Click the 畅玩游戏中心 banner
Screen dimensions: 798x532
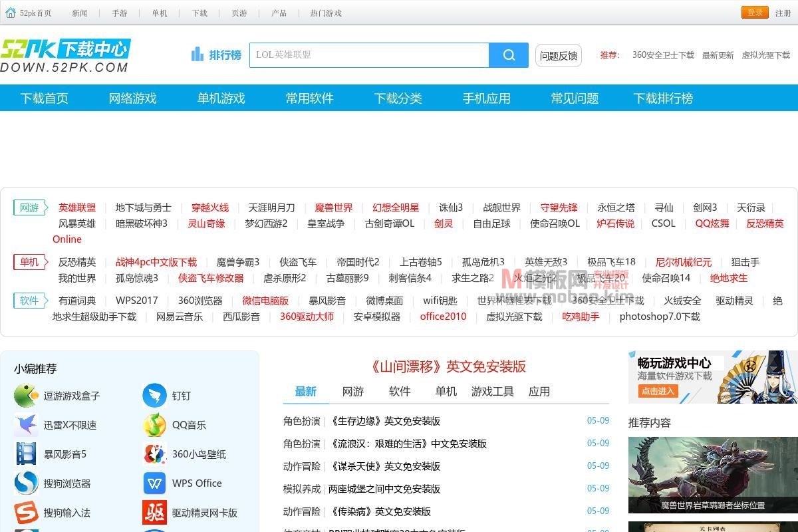click(713, 377)
